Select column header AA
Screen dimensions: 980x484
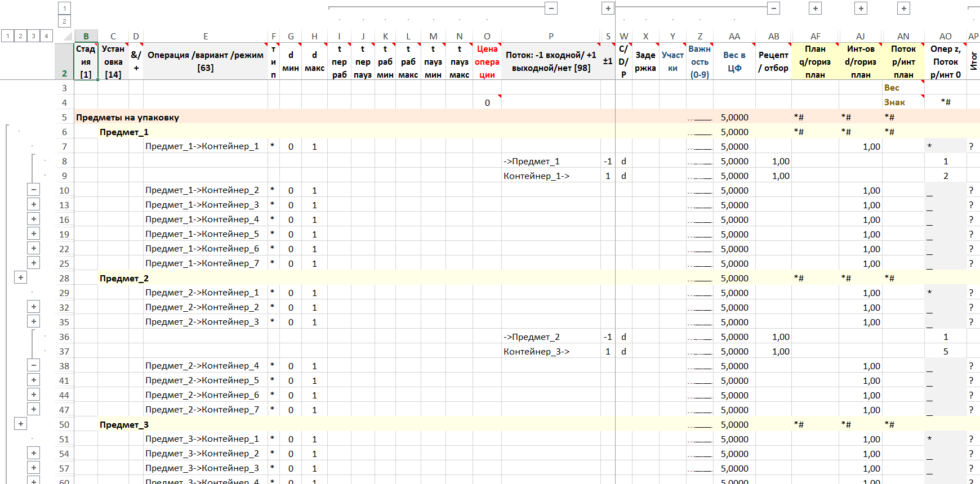click(x=734, y=36)
